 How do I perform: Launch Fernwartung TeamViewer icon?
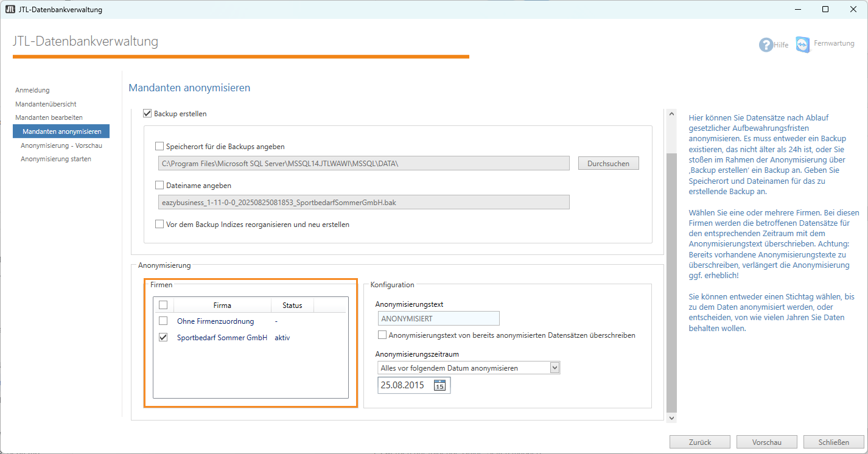tap(803, 44)
